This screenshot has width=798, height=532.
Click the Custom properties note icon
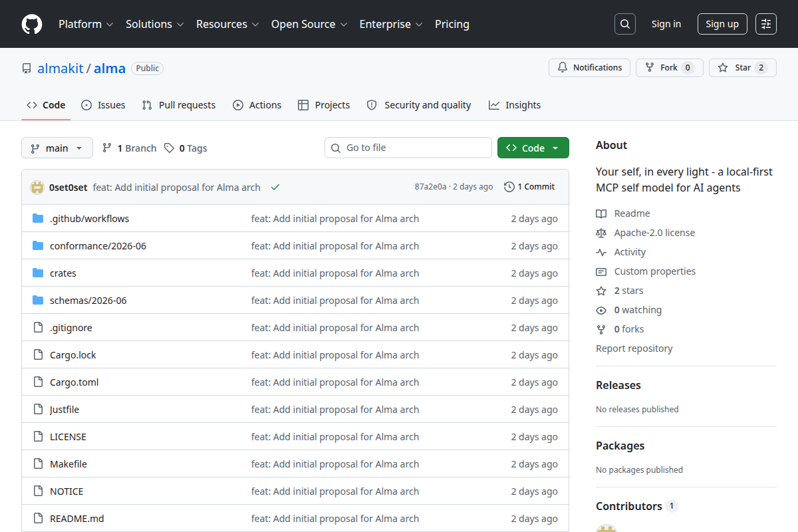pos(601,271)
